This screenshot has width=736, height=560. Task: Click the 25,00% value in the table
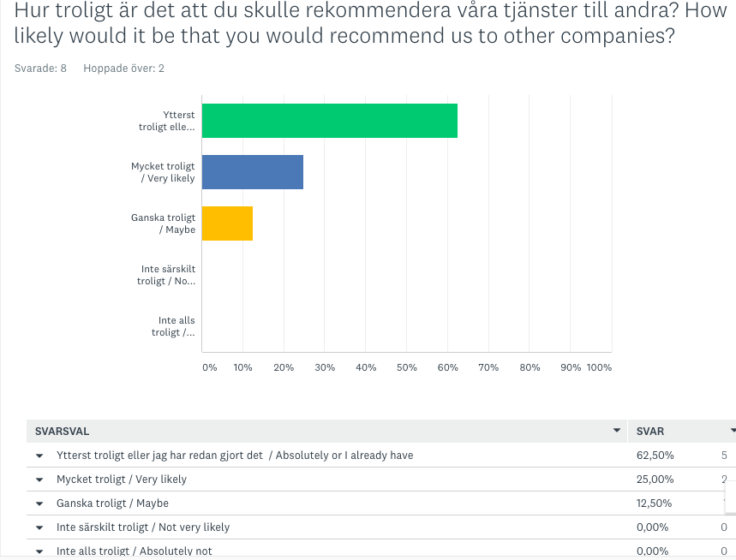655,480
